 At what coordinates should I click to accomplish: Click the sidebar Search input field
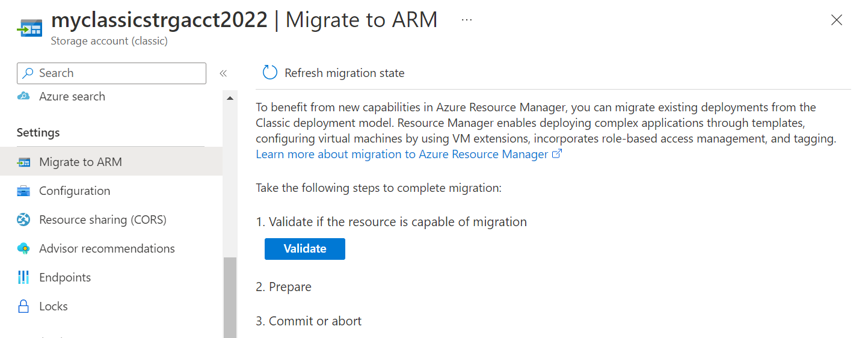coord(117,73)
